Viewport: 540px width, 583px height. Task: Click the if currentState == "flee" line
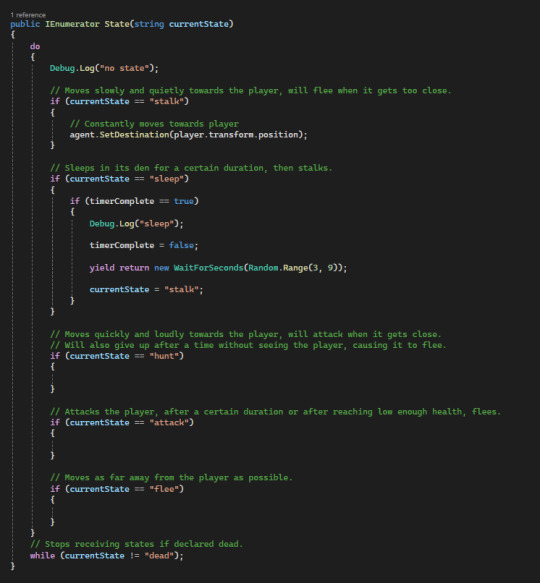click(117, 489)
